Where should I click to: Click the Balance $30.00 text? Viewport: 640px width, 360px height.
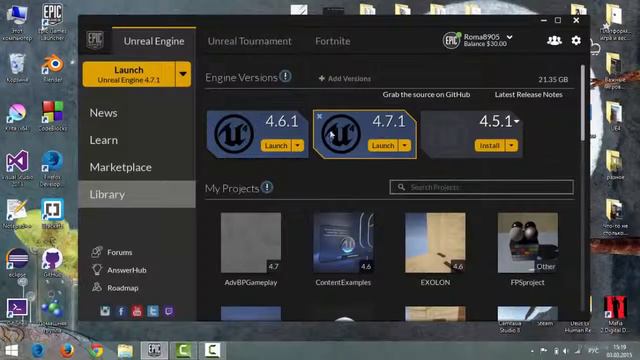pos(485,44)
